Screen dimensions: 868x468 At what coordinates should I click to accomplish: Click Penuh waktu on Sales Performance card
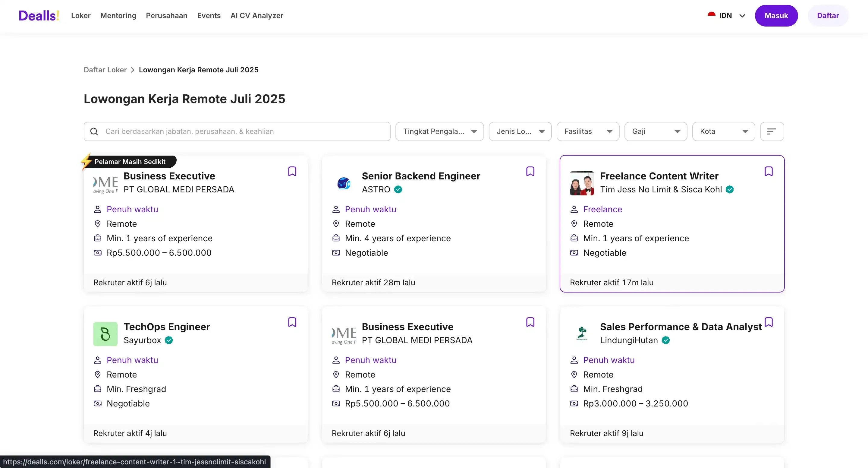[609, 360]
